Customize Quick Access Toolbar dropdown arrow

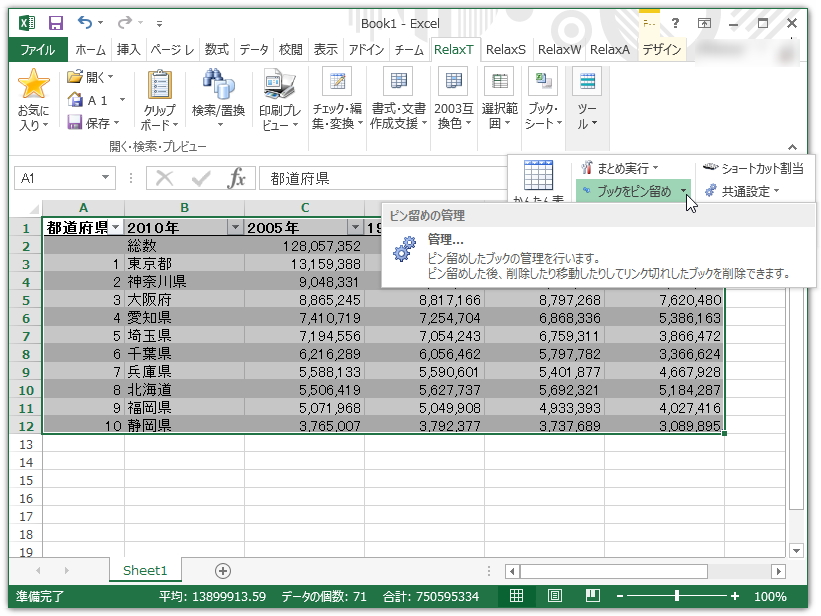tap(159, 24)
